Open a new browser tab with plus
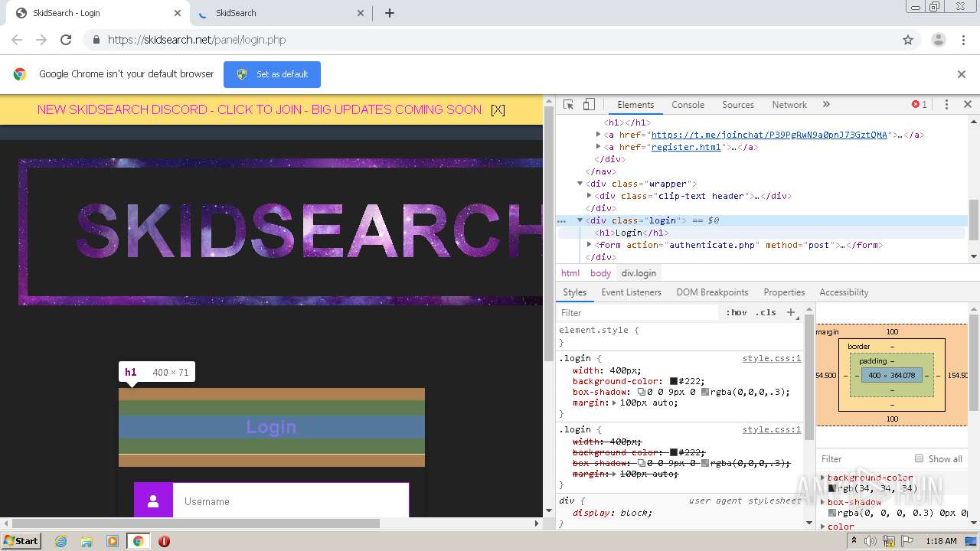This screenshot has height=551, width=980. click(389, 13)
